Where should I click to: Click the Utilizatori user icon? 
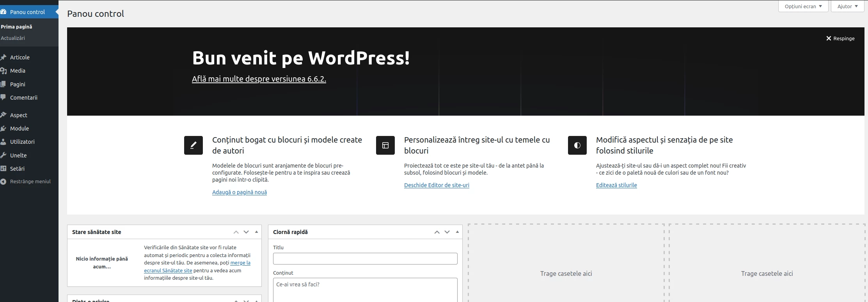[x=4, y=142]
